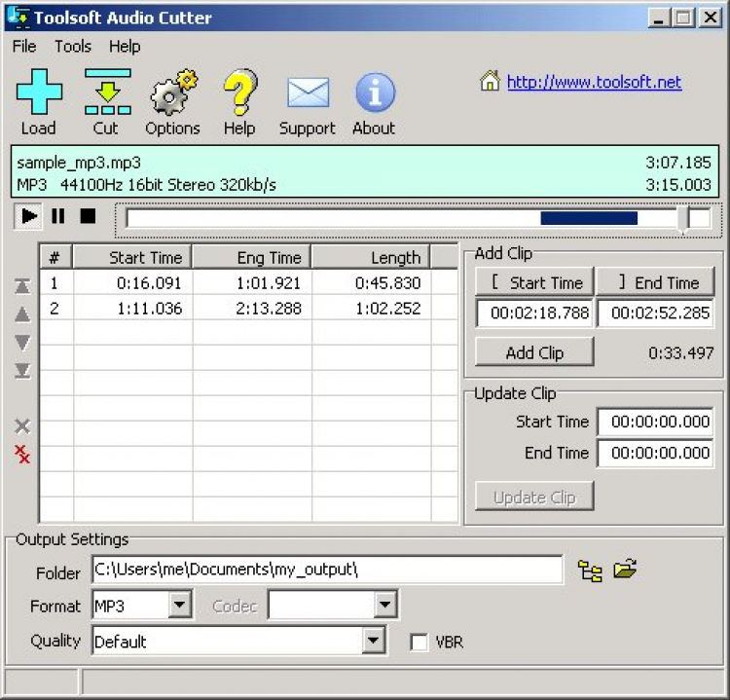Click the ] End Time marker button
The image size is (730, 700).
[655, 281]
